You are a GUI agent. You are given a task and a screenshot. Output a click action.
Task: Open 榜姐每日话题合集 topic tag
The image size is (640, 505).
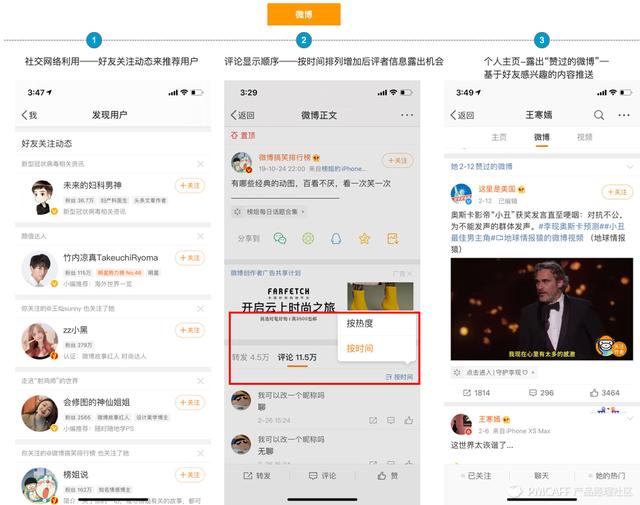point(271,212)
